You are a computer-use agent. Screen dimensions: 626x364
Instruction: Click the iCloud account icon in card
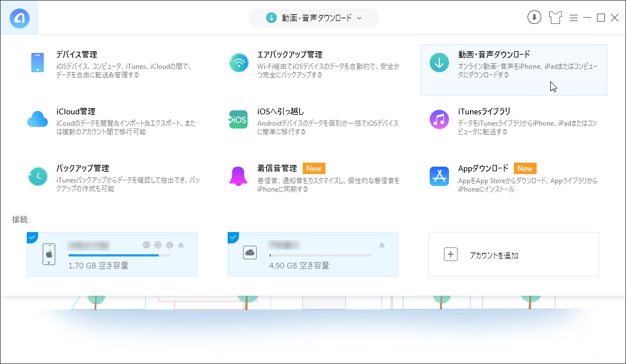point(250,253)
